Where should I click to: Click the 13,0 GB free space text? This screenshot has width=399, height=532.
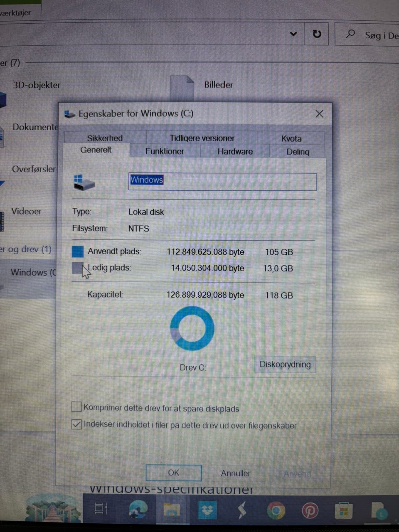(278, 268)
